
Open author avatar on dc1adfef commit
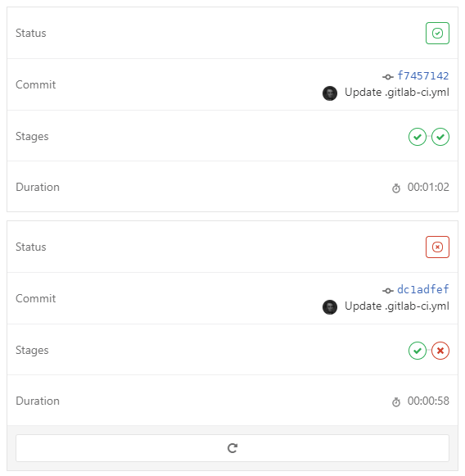click(x=330, y=307)
